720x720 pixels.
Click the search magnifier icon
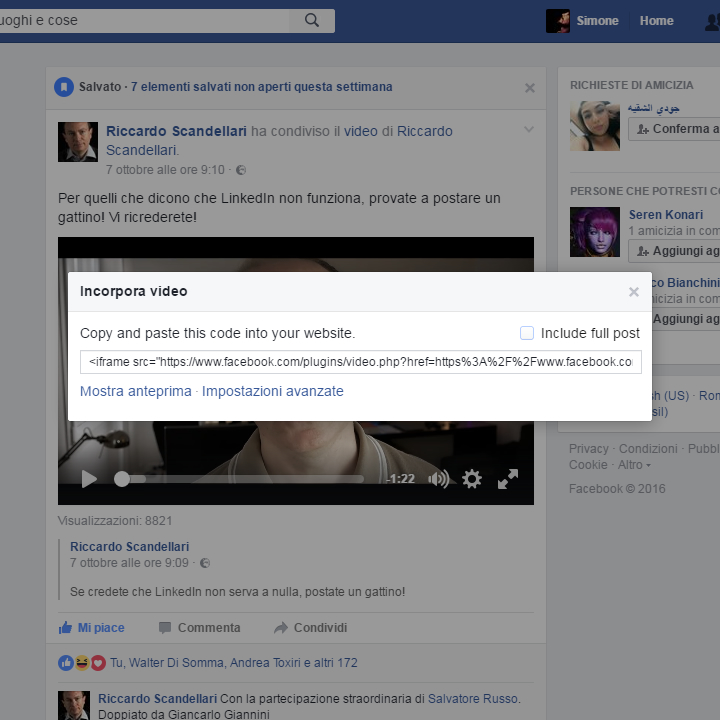coord(312,20)
